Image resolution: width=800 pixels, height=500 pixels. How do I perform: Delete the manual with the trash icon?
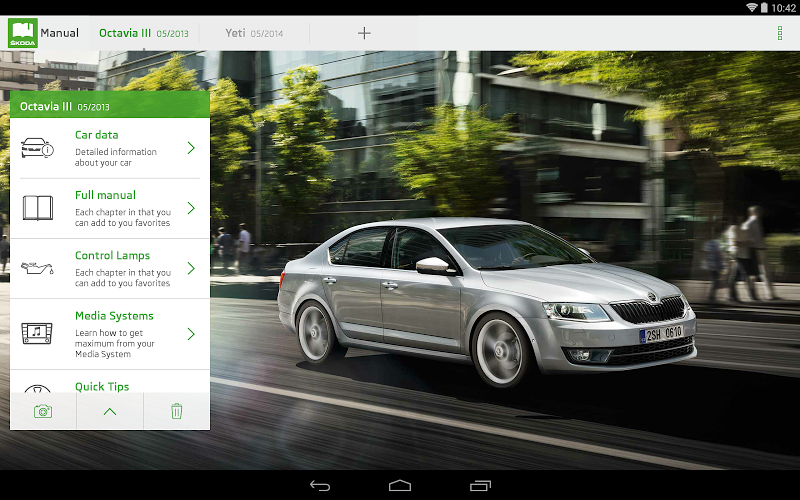[x=177, y=411]
